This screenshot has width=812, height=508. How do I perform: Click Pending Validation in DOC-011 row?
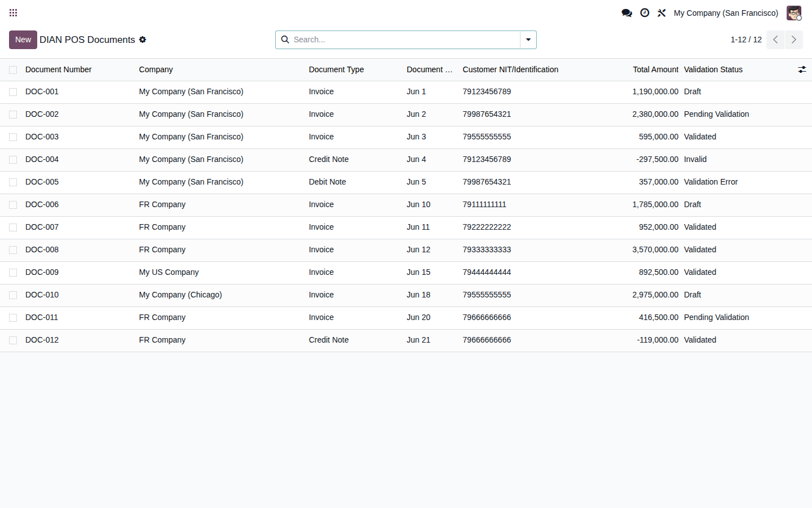(716, 317)
